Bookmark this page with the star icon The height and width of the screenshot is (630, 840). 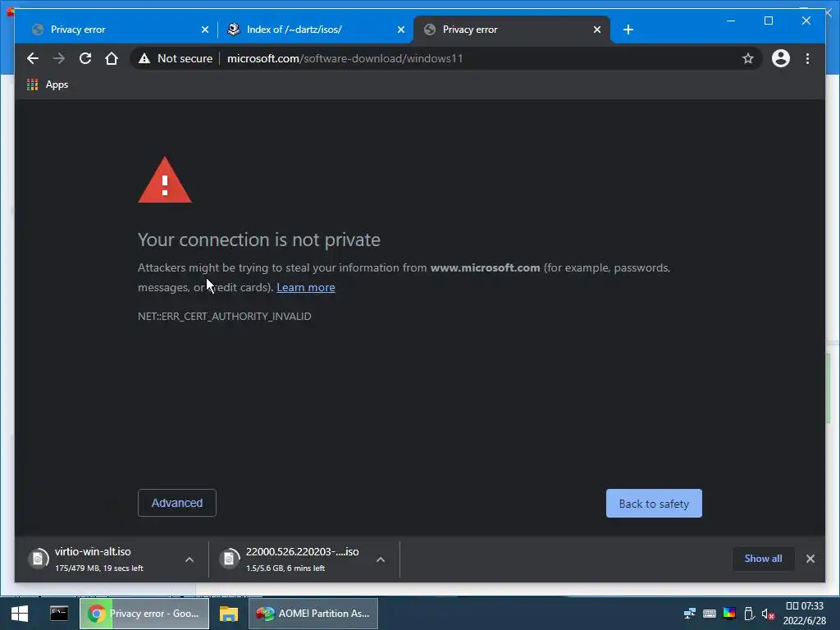click(x=748, y=58)
